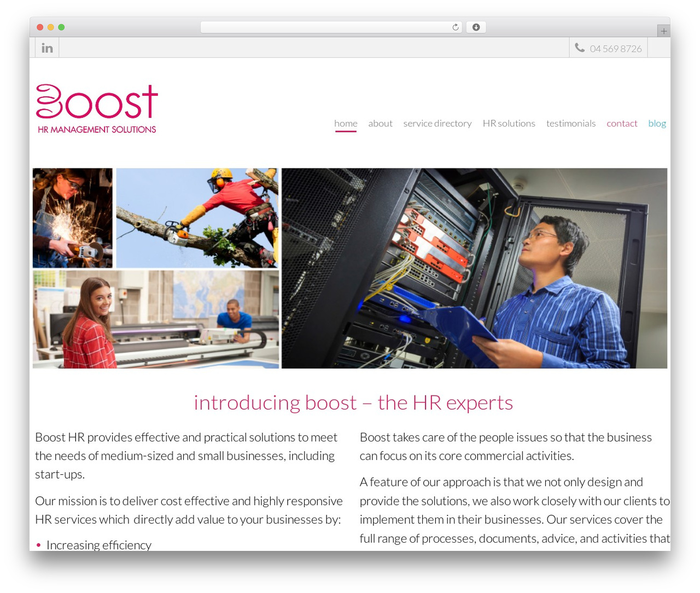700x593 pixels.
Task: Open the blog link
Action: (657, 124)
